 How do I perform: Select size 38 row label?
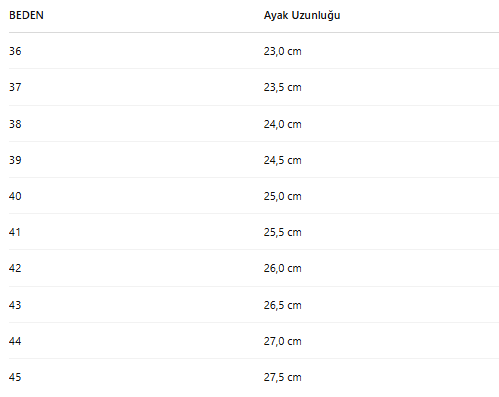tap(15, 124)
